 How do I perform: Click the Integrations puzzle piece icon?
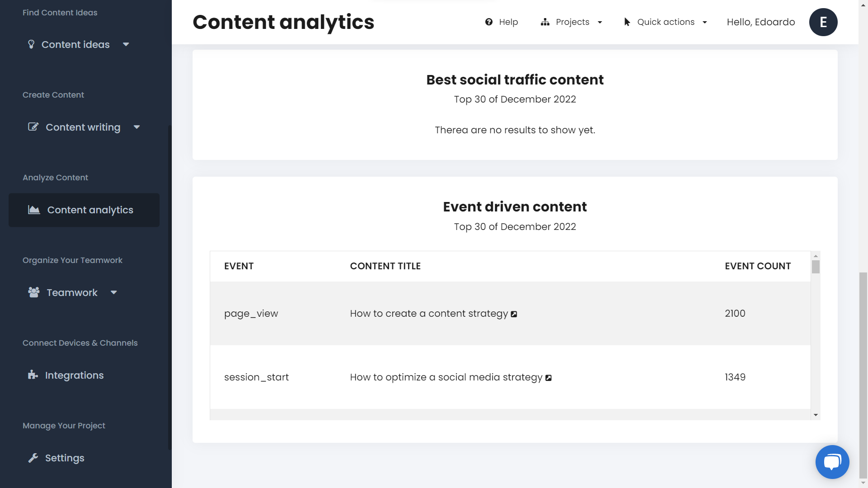click(x=33, y=375)
